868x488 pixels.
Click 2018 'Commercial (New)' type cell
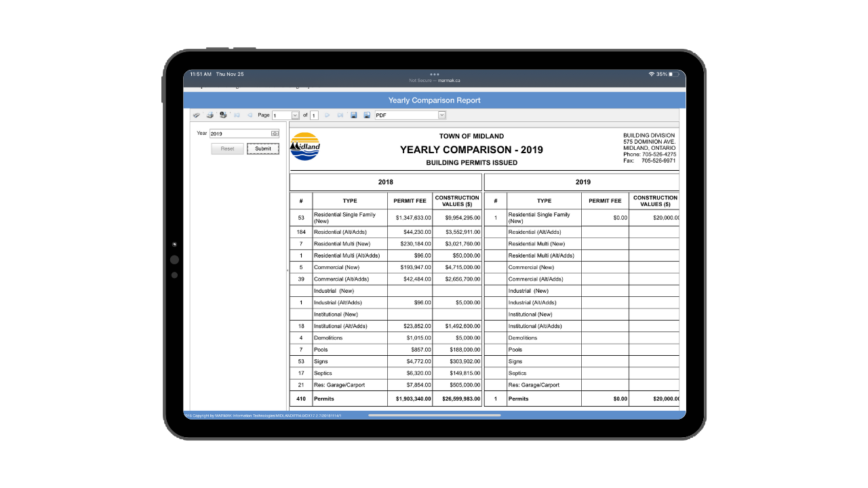pyautogui.click(x=350, y=267)
